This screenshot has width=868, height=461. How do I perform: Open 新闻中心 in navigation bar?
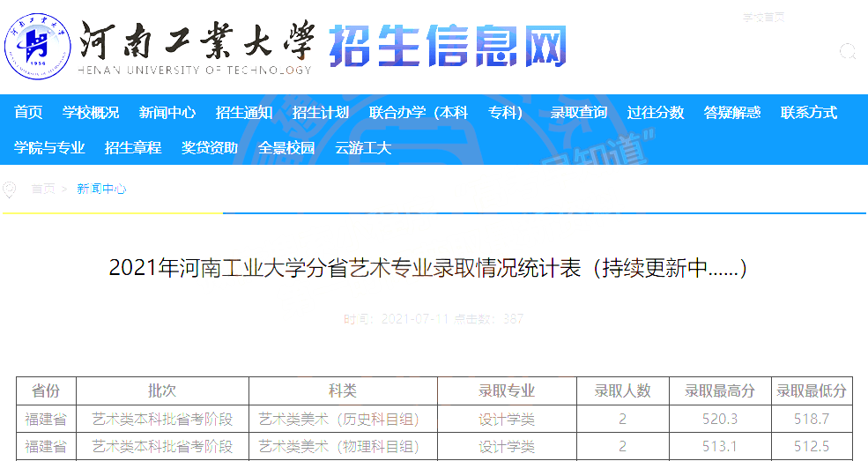click(167, 112)
